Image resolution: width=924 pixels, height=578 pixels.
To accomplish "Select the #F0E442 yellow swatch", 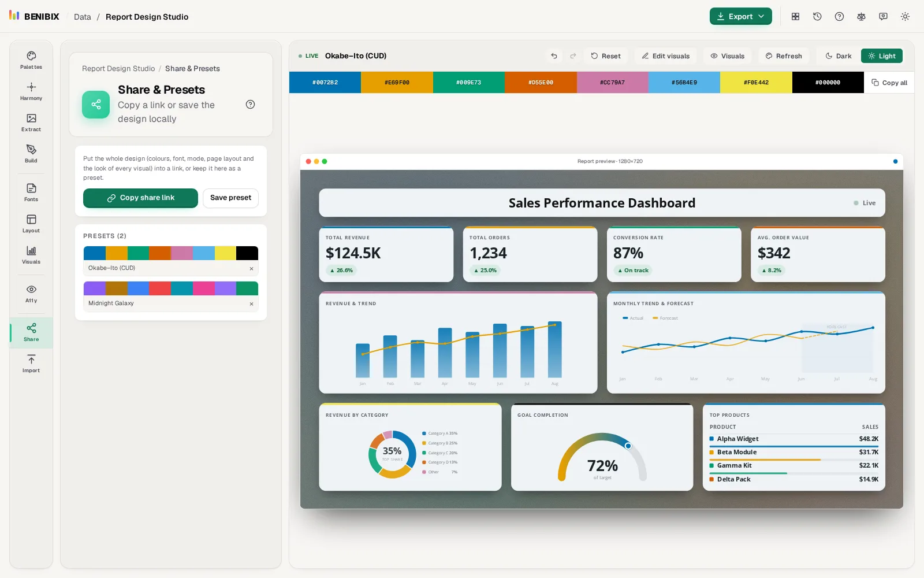I will [x=756, y=83].
